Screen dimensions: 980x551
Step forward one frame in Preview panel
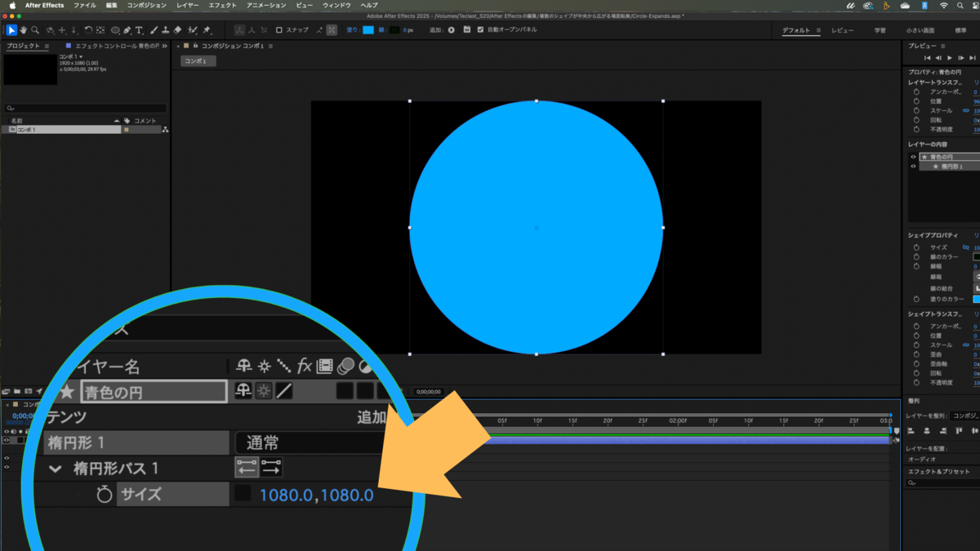coord(960,58)
